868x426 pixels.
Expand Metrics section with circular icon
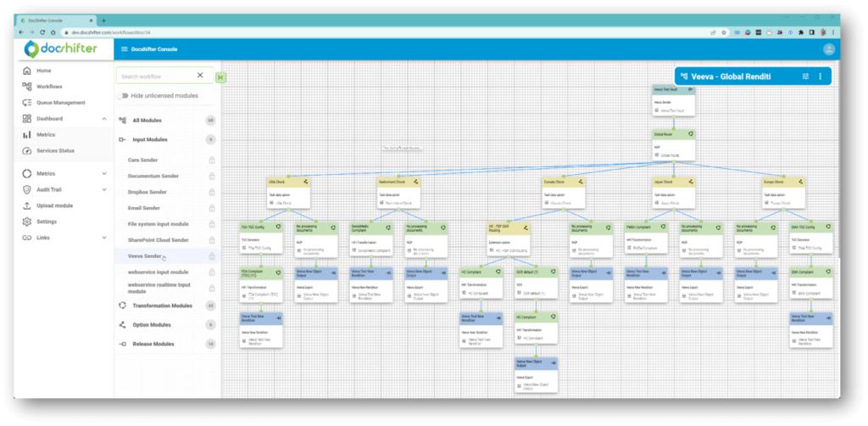[x=104, y=173]
